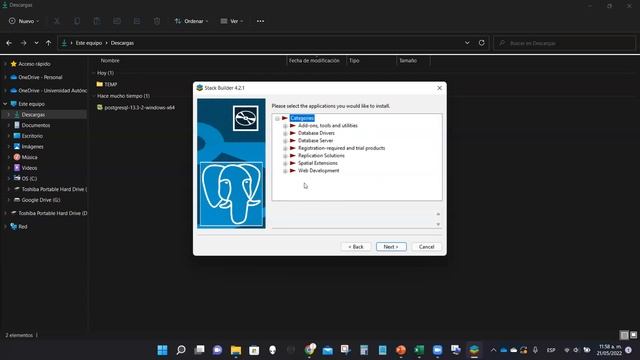Screen dimensions: 640x360
Task: Open the Nuevo menu in Explorer
Action: click(24, 21)
